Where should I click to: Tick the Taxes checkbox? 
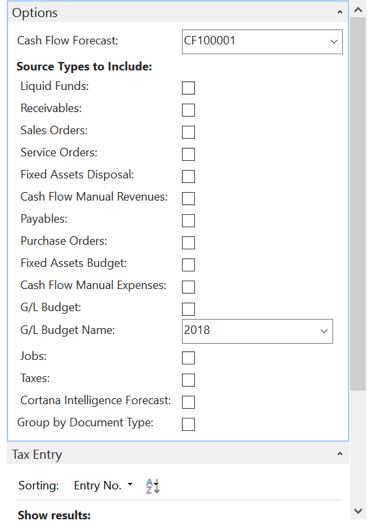(188, 380)
